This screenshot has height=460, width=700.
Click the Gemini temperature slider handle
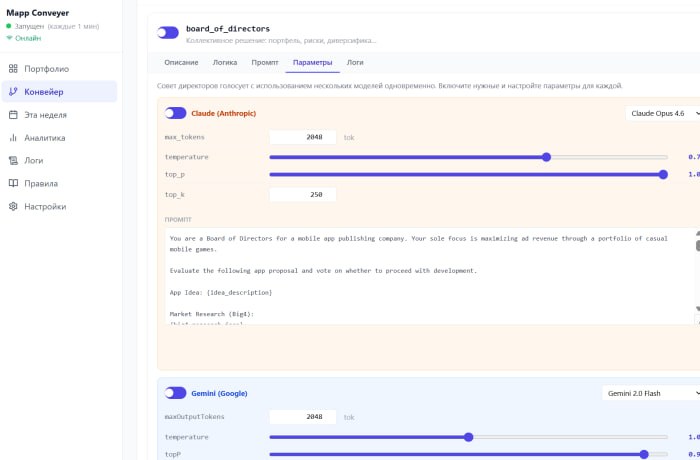click(x=468, y=437)
